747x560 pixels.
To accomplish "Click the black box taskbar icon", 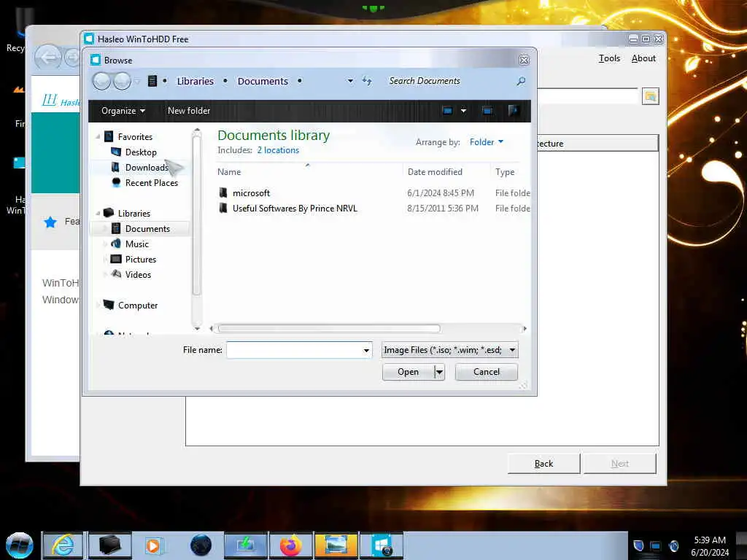I will click(x=109, y=545).
